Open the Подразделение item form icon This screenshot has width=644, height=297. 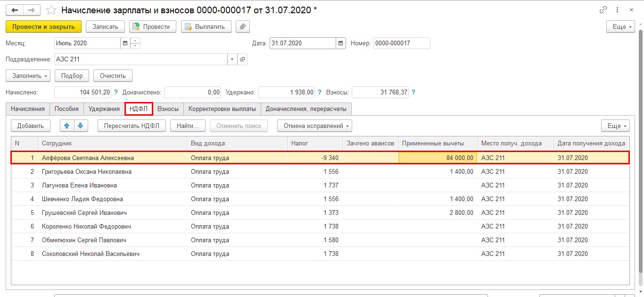[x=242, y=59]
